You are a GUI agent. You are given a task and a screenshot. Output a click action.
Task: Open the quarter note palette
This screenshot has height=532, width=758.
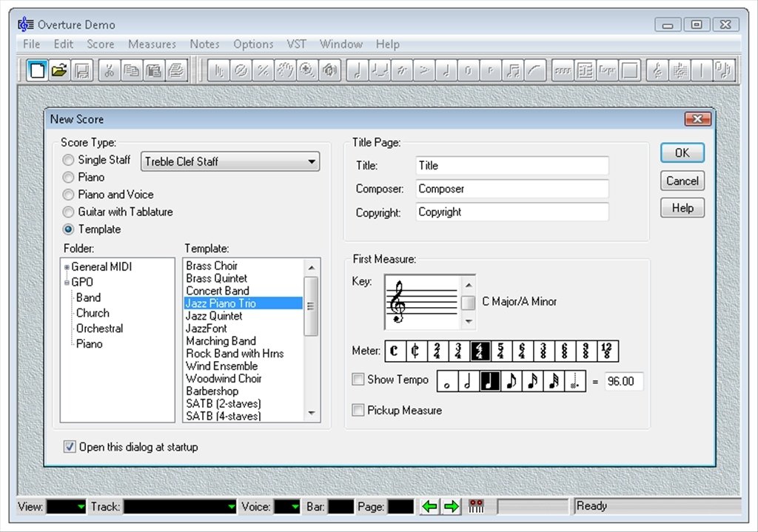pyautogui.click(x=358, y=70)
